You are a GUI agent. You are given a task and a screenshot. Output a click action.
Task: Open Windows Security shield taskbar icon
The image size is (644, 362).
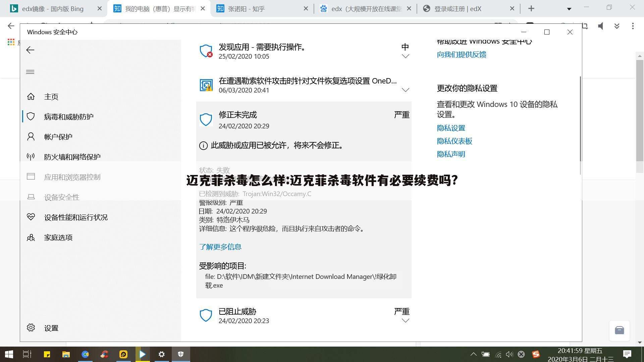(x=181, y=354)
